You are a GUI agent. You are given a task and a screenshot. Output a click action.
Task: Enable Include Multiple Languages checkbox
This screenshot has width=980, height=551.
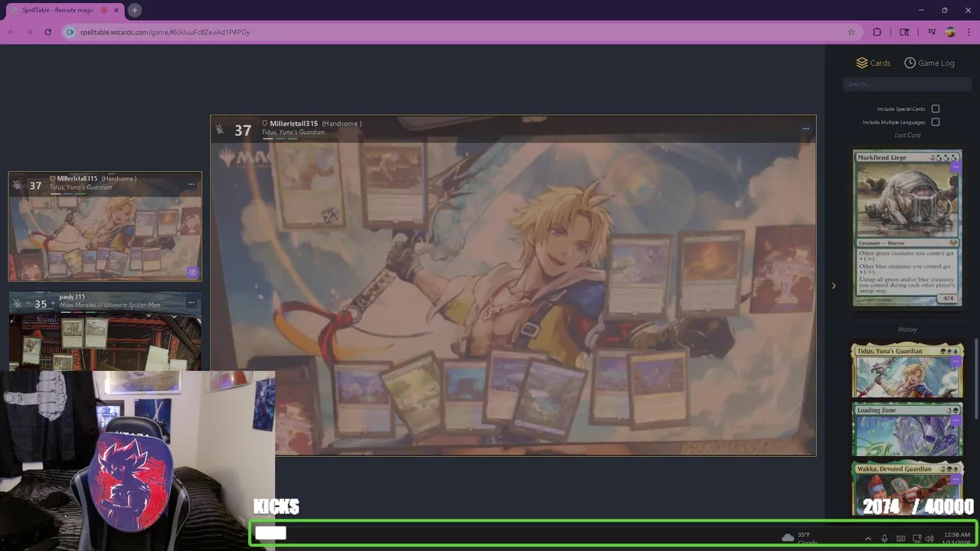[x=936, y=122]
